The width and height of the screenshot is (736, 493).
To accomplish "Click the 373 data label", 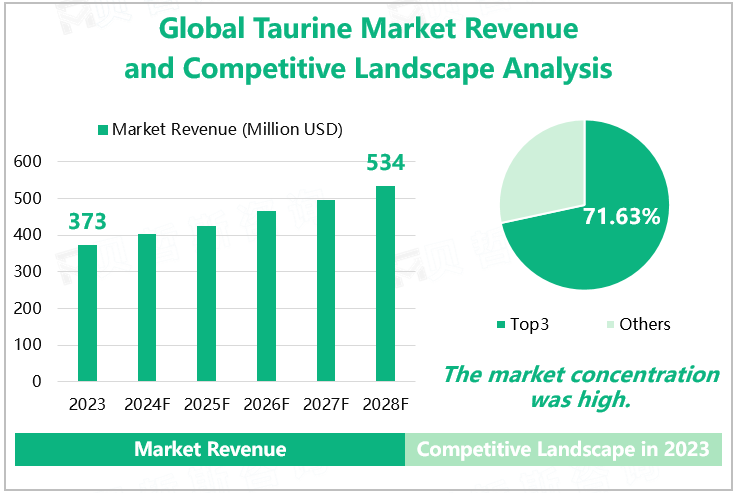I will pos(87,221).
